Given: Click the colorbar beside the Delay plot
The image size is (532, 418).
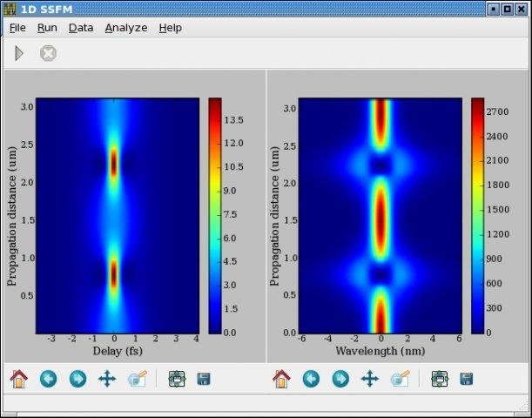Looking at the screenshot, I should pyautogui.click(x=216, y=215).
